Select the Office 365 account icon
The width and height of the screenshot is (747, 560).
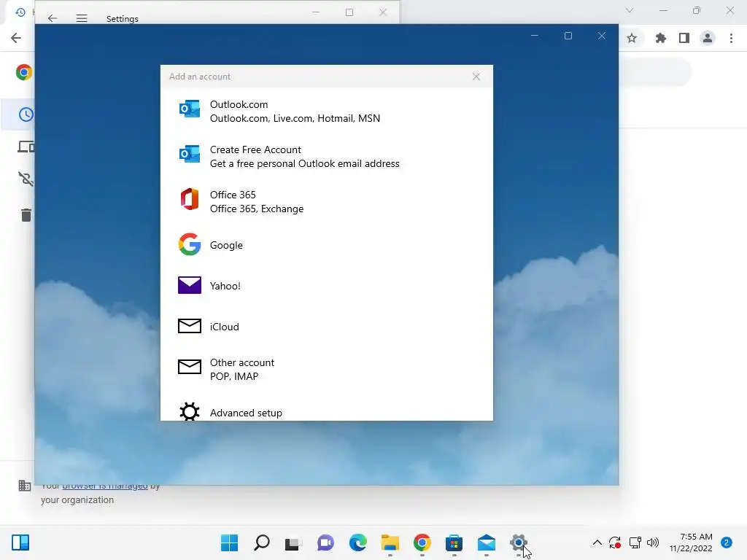pyautogui.click(x=189, y=199)
